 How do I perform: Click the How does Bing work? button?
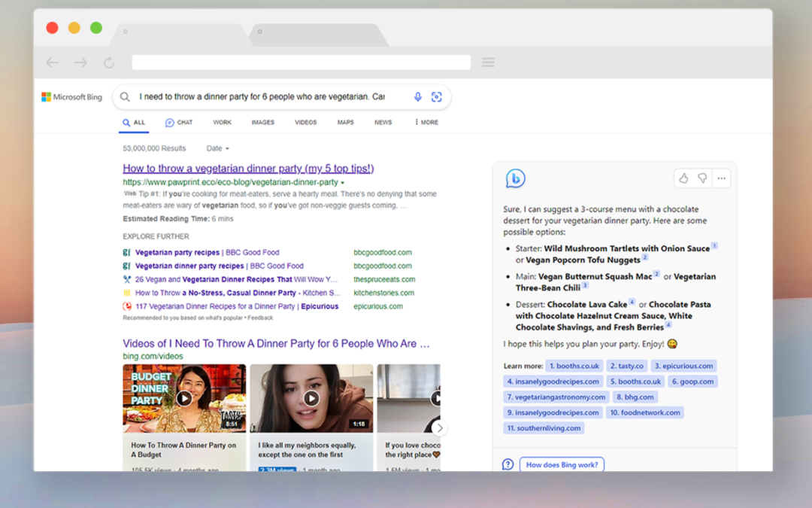tap(562, 464)
